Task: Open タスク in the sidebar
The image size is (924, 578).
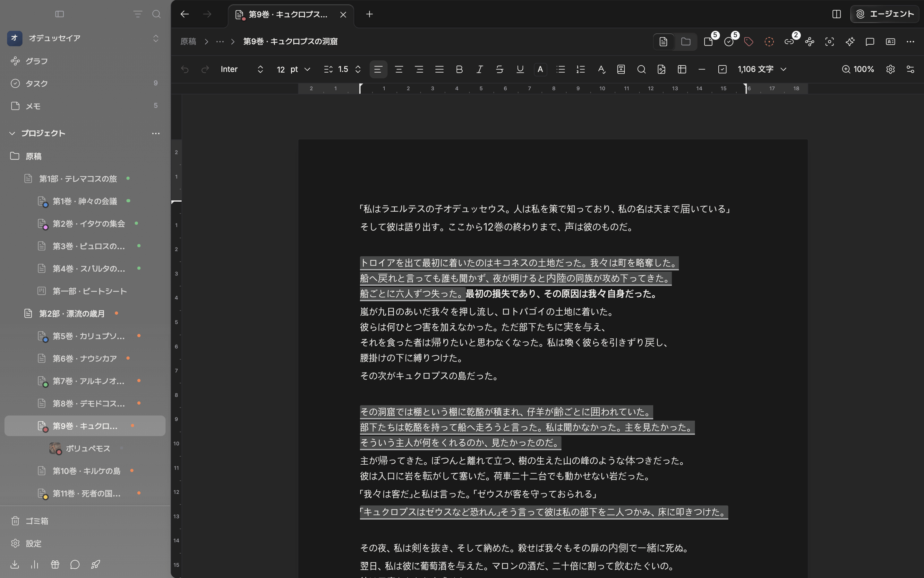Action: (85, 83)
